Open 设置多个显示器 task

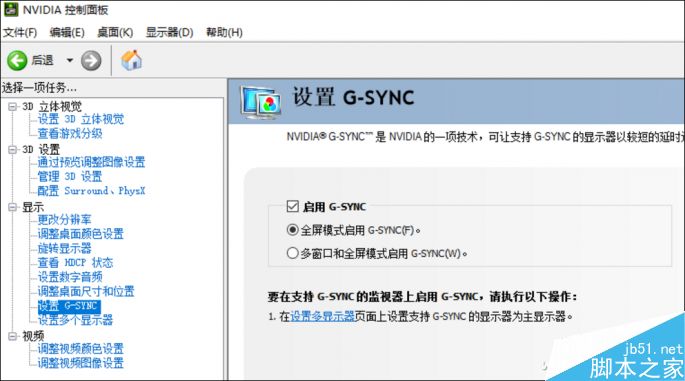point(75,320)
